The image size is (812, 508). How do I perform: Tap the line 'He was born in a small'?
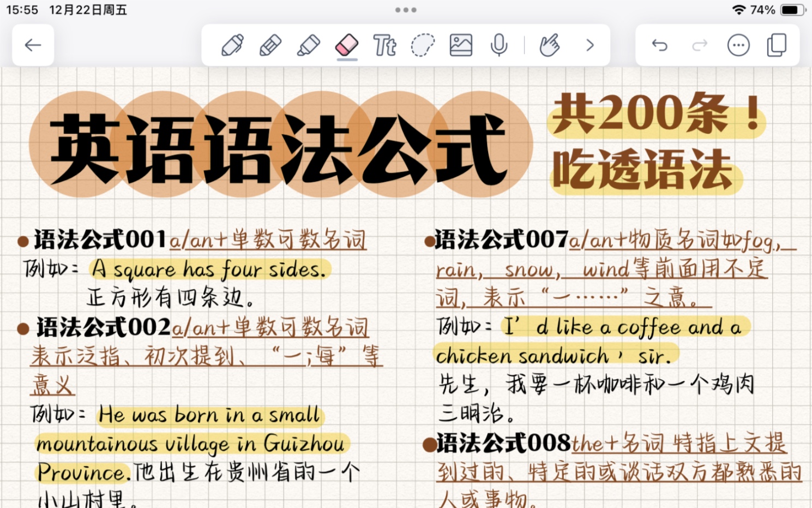click(210, 415)
